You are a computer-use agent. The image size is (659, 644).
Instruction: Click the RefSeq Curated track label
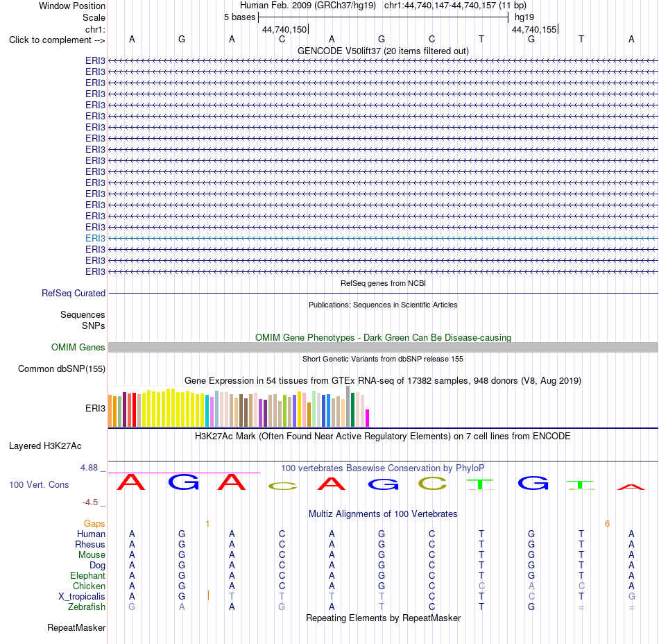coord(73,293)
